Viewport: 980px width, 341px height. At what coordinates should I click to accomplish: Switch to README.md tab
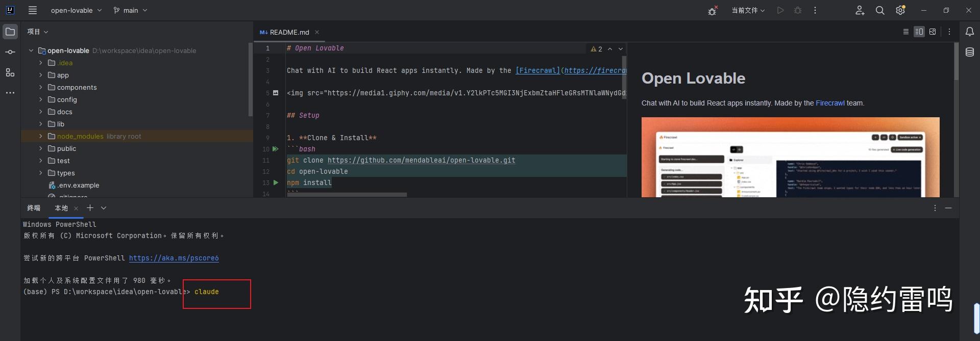289,32
